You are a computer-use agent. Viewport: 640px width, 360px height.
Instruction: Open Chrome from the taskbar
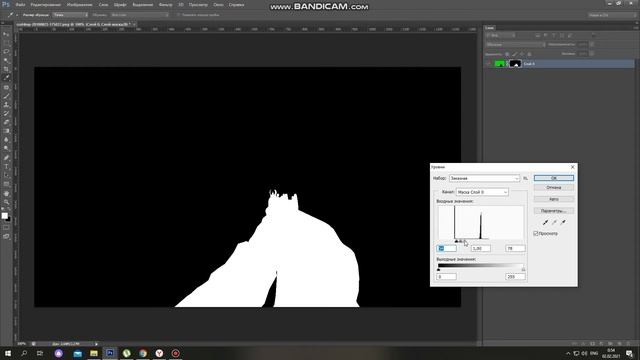pyautogui.click(x=143, y=353)
